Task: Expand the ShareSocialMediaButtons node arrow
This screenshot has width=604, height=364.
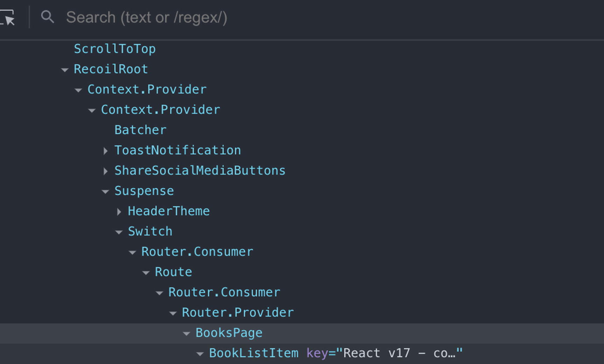Action: click(105, 171)
